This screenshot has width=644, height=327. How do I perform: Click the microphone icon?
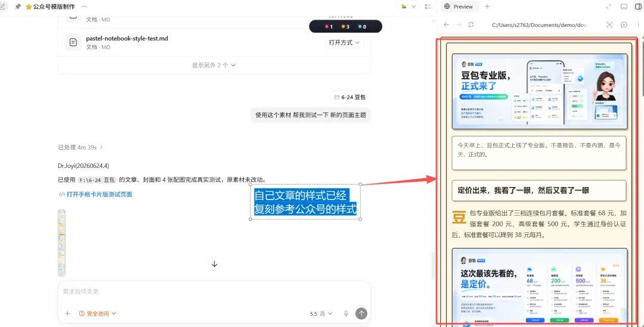[x=346, y=313]
